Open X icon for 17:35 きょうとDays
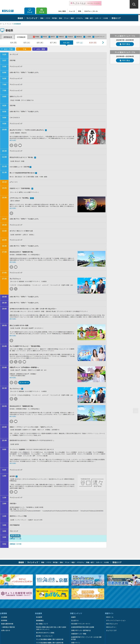 click(16, 289)
